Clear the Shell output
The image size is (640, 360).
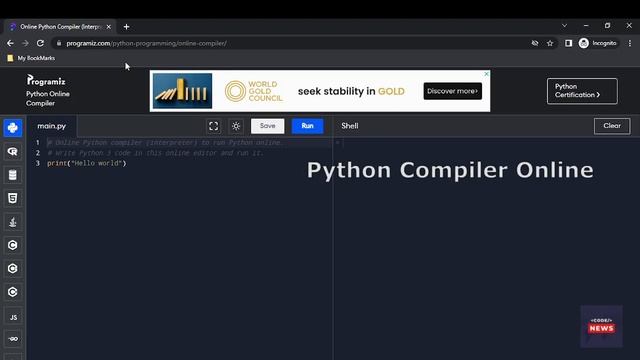[612, 126]
